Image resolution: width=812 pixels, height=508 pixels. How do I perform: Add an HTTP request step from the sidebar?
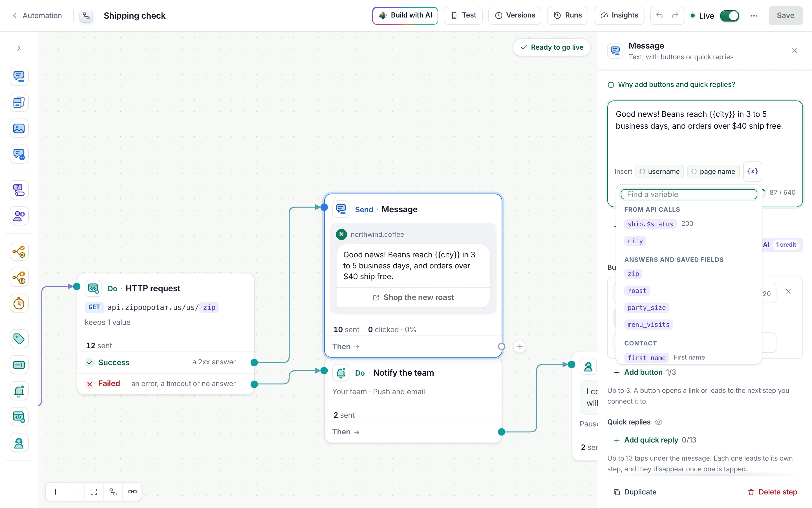click(19, 417)
